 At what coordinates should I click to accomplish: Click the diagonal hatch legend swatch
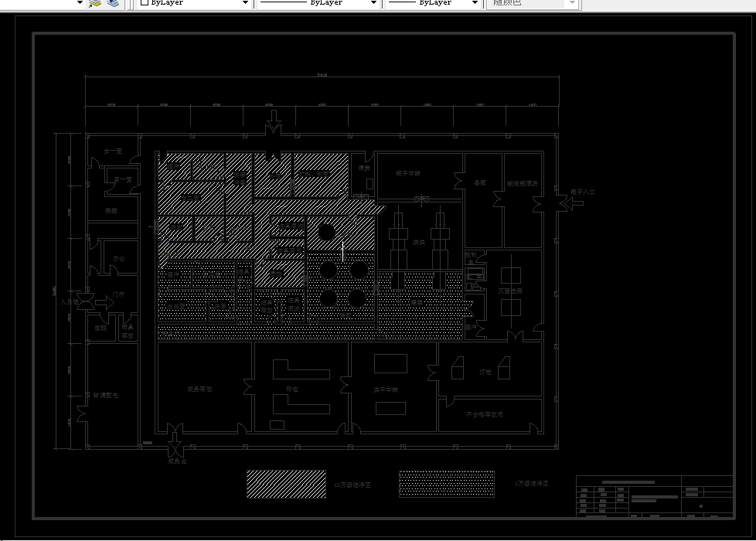click(286, 484)
